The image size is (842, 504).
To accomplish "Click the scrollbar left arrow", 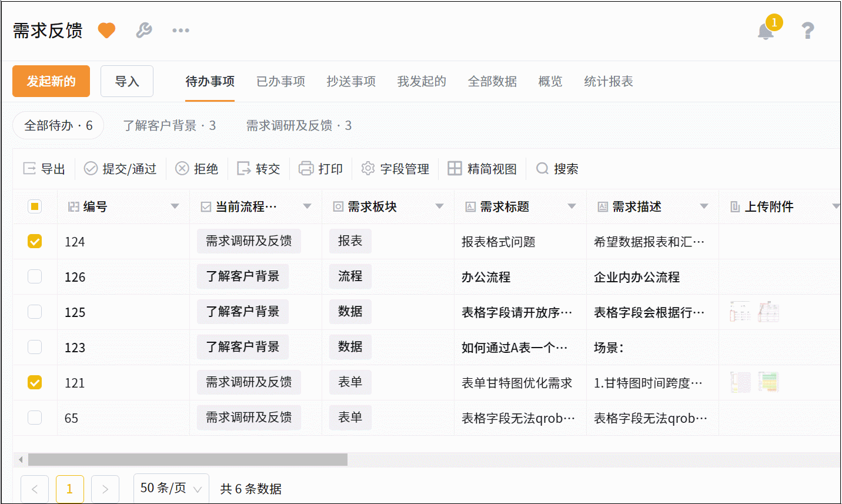I will [21, 459].
